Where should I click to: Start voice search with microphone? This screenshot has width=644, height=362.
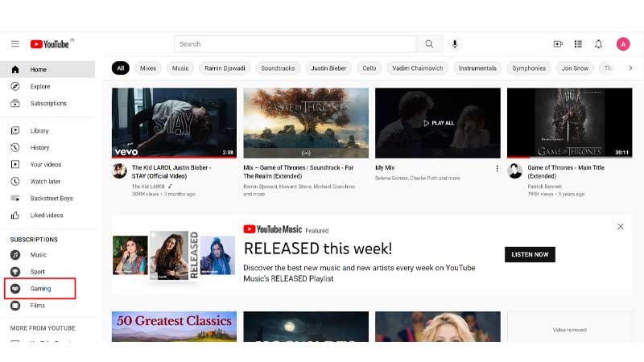pos(455,44)
